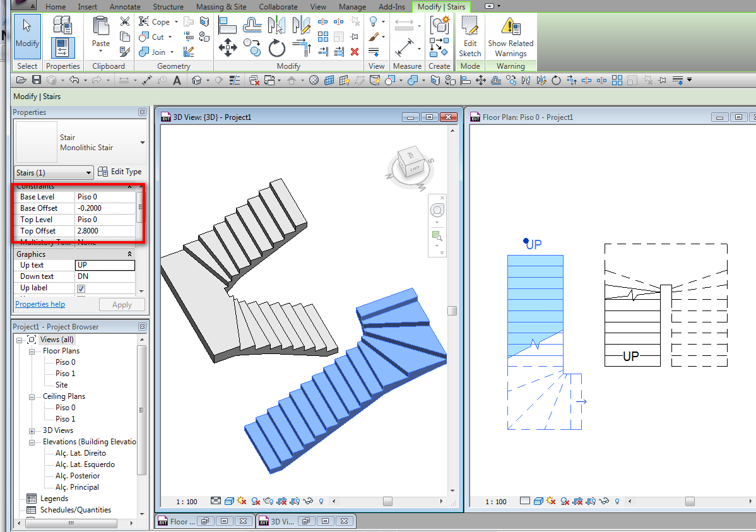Viewport: 756px width, 532px height.
Task: Toggle the Properties palette ribbon icon
Action: (62, 48)
